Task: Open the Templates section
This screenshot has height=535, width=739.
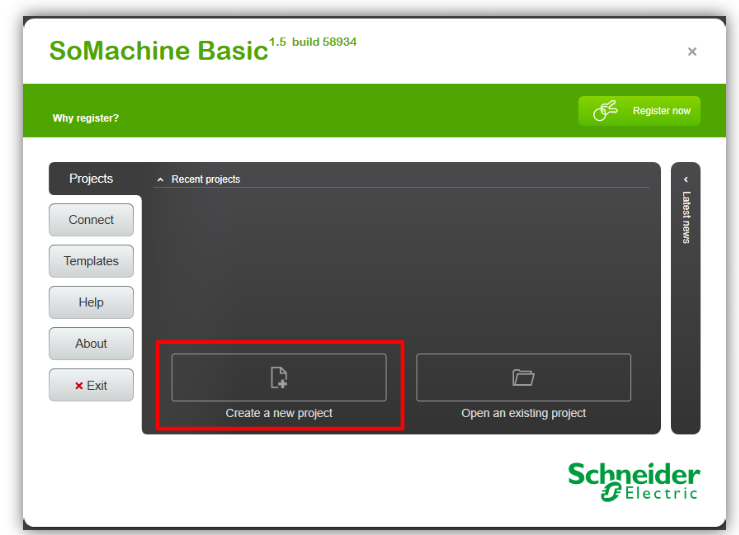Action: pos(91,261)
